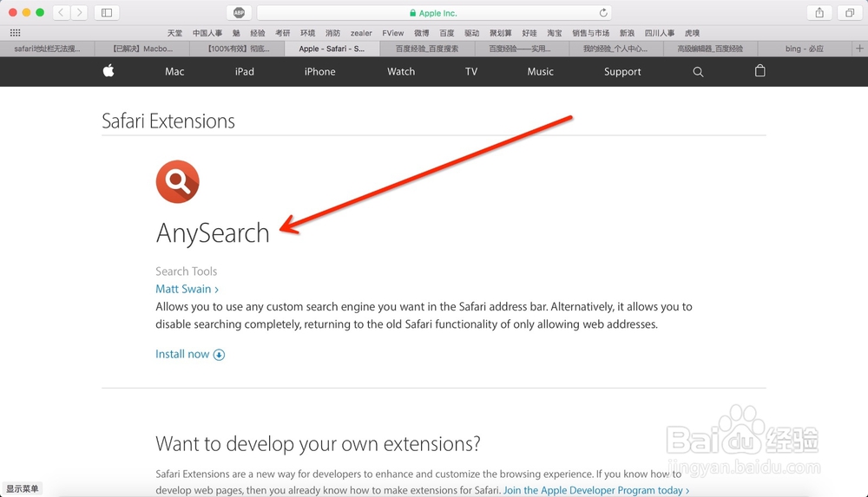Switch to the 'safari地址栏无法搜...' tab
The width and height of the screenshot is (868, 497).
tap(47, 49)
